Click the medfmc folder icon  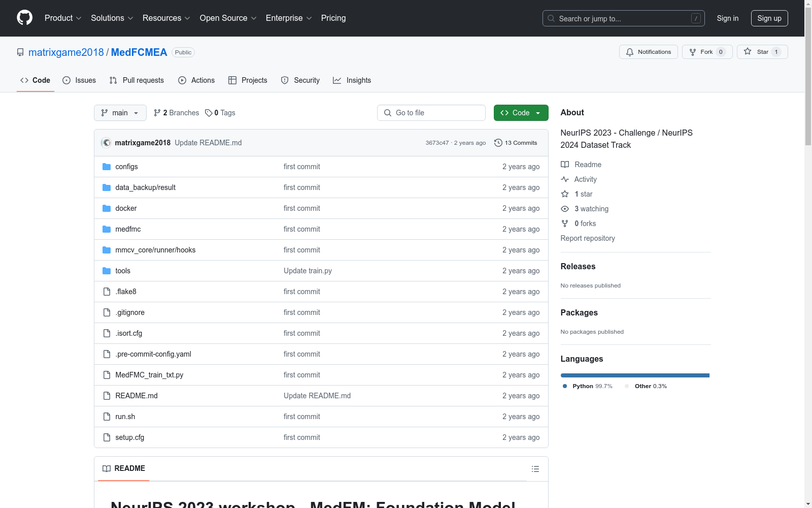tap(107, 229)
